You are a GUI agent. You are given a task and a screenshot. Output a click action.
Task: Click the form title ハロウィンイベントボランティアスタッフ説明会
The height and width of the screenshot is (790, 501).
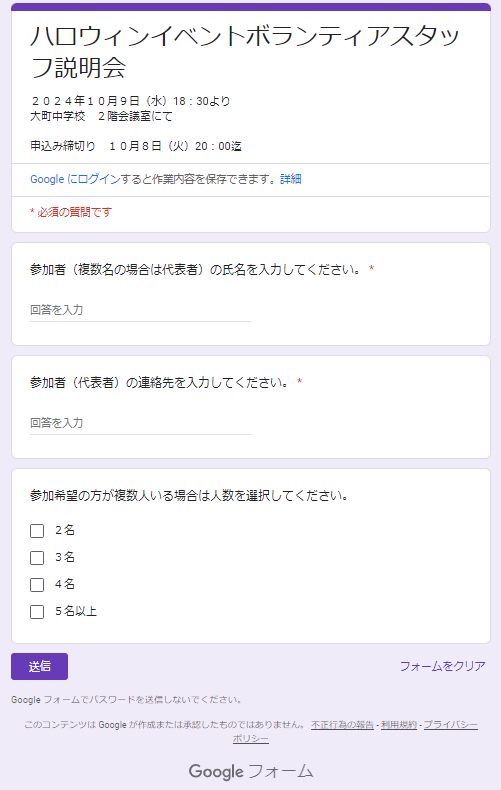[x=245, y=51]
